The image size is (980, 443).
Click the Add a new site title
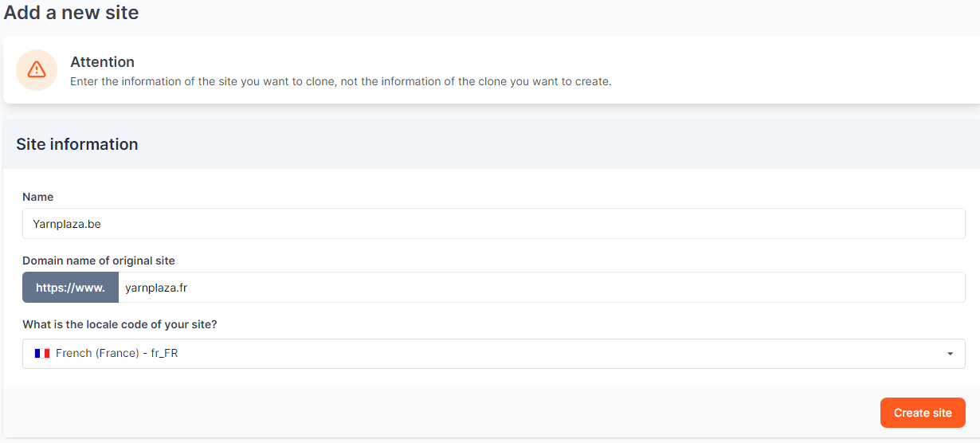[x=71, y=13]
